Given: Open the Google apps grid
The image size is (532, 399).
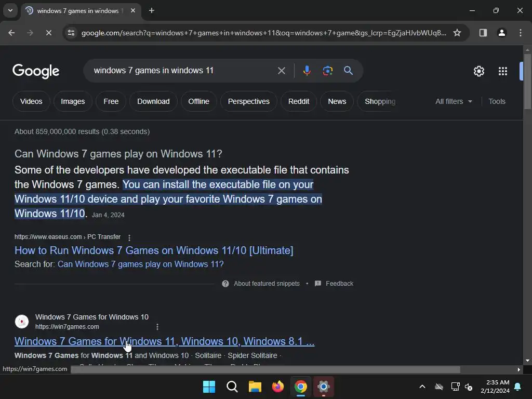Looking at the screenshot, I should click(502, 71).
